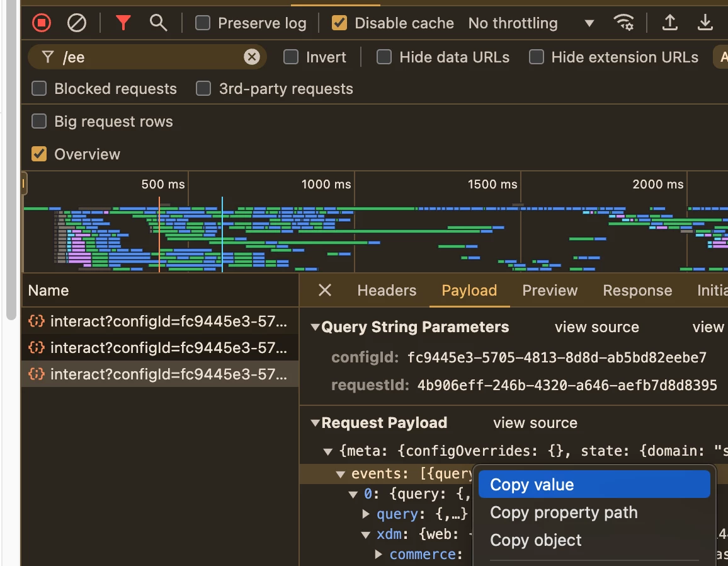Select the configId parameter value
The height and width of the screenshot is (566, 728).
(x=557, y=357)
